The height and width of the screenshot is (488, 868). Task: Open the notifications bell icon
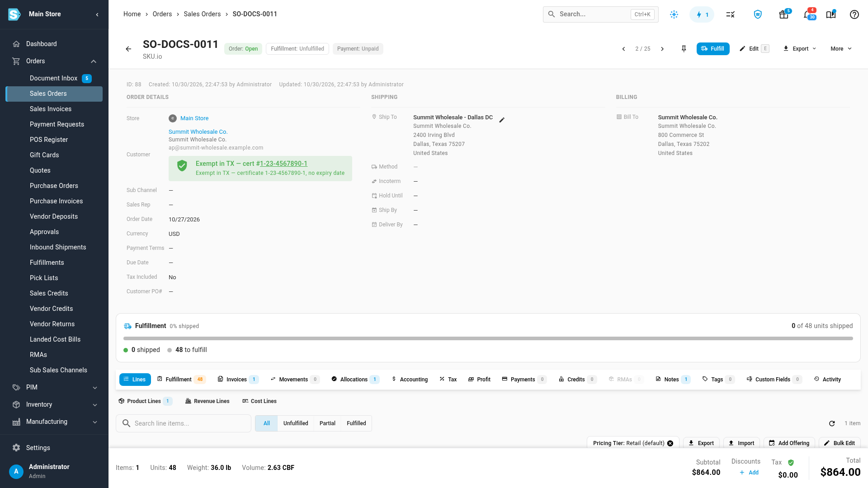(x=807, y=14)
